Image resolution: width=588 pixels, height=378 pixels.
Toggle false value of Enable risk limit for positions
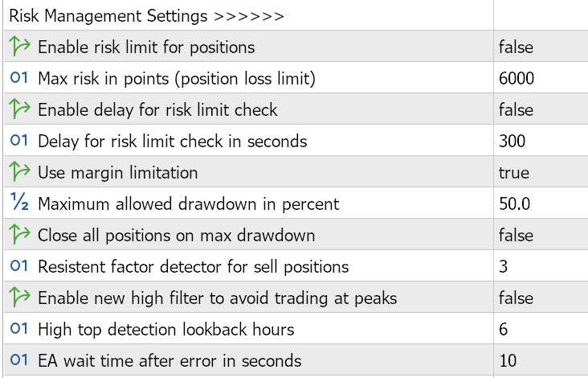(x=541, y=46)
